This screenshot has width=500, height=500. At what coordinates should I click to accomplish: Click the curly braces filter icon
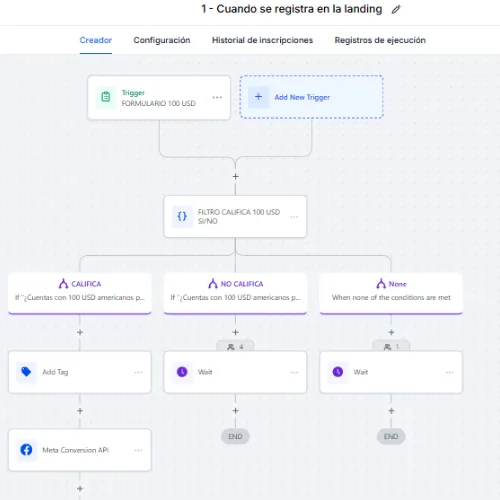(182, 216)
